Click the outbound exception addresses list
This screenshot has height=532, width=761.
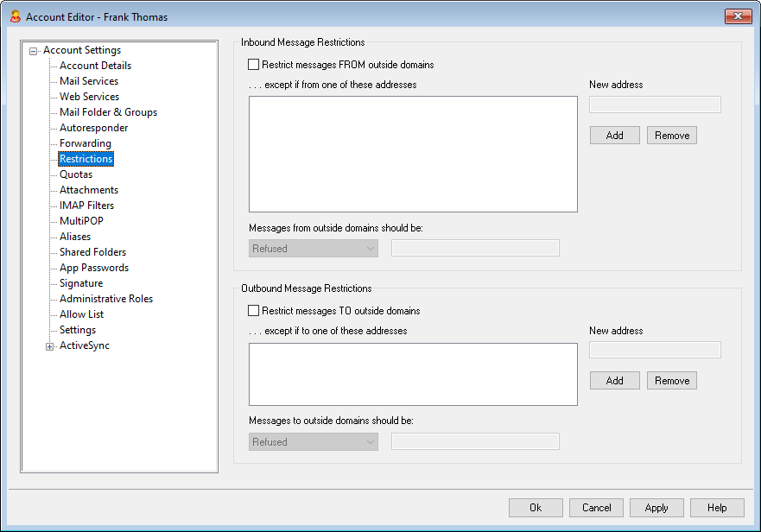pos(413,374)
